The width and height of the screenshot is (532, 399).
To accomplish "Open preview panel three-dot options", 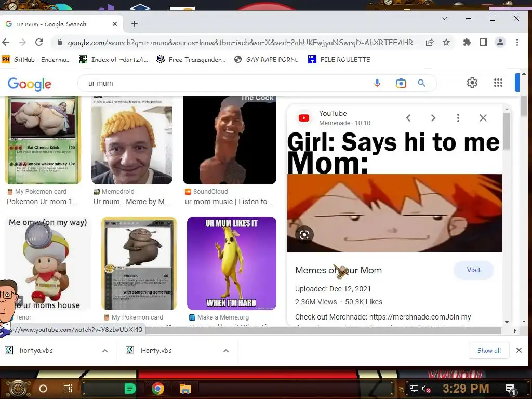I will pyautogui.click(x=458, y=118).
